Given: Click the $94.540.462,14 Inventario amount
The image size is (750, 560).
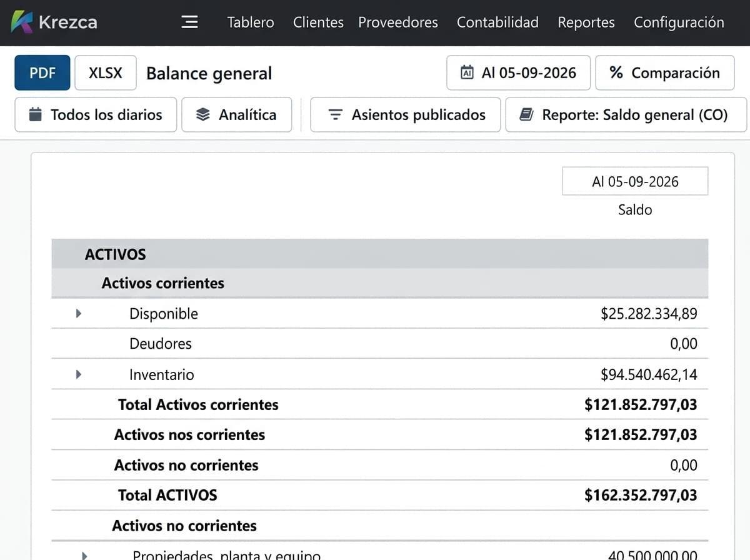Looking at the screenshot, I should 649,374.
